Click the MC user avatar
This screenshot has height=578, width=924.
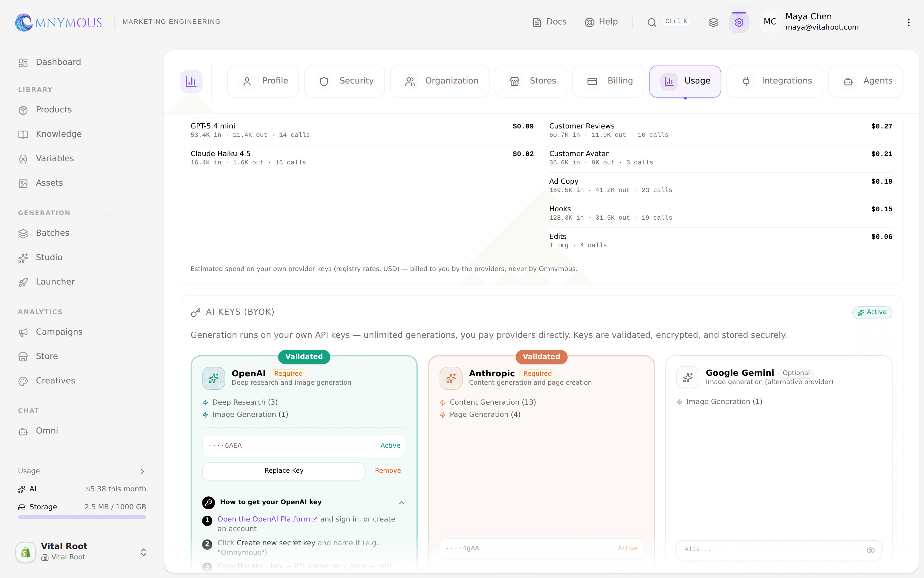click(x=770, y=22)
